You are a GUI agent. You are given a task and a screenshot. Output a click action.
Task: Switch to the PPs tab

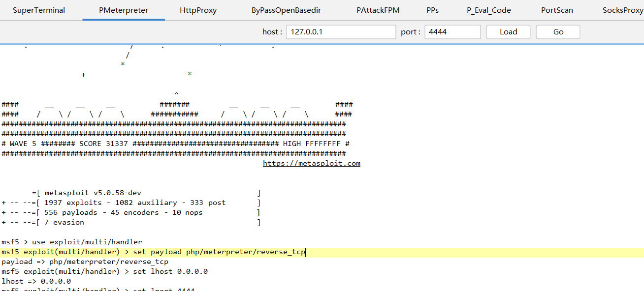[x=432, y=10]
